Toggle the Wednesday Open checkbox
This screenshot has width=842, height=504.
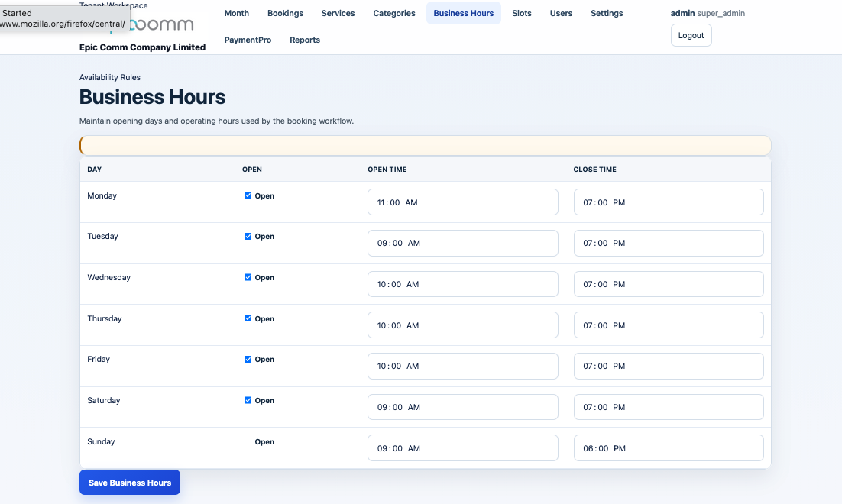[x=248, y=277]
